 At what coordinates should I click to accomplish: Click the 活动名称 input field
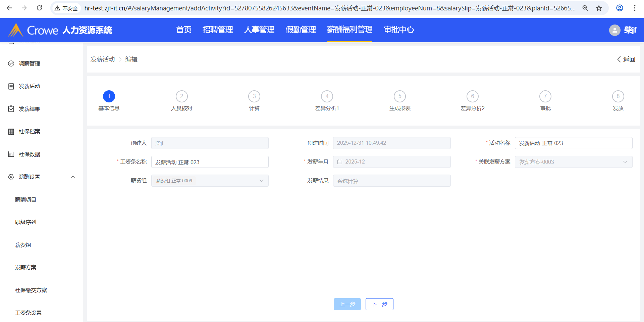573,143
